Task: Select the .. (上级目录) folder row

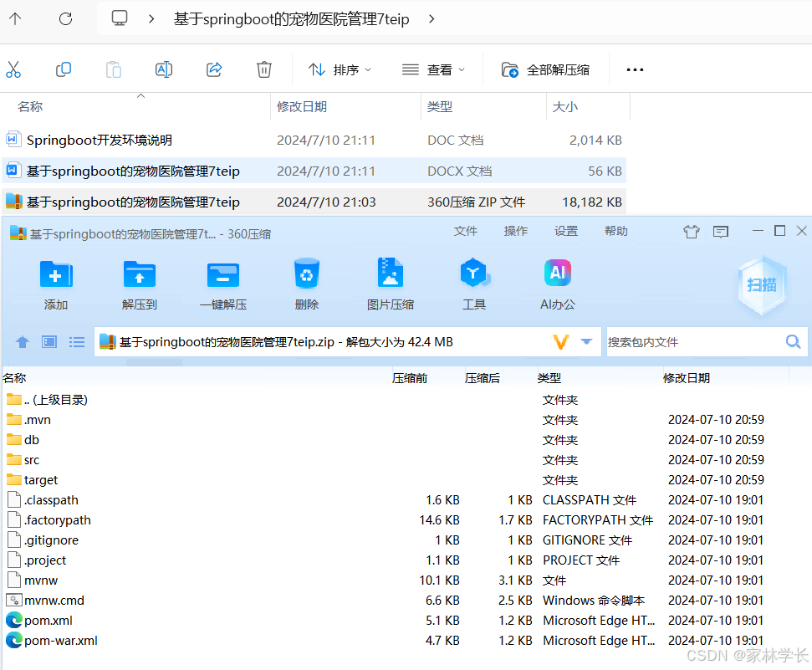Action: click(48, 400)
